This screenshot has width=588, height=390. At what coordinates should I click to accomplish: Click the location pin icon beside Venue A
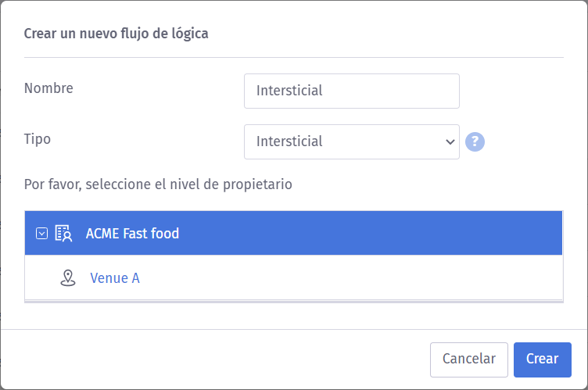(x=67, y=277)
